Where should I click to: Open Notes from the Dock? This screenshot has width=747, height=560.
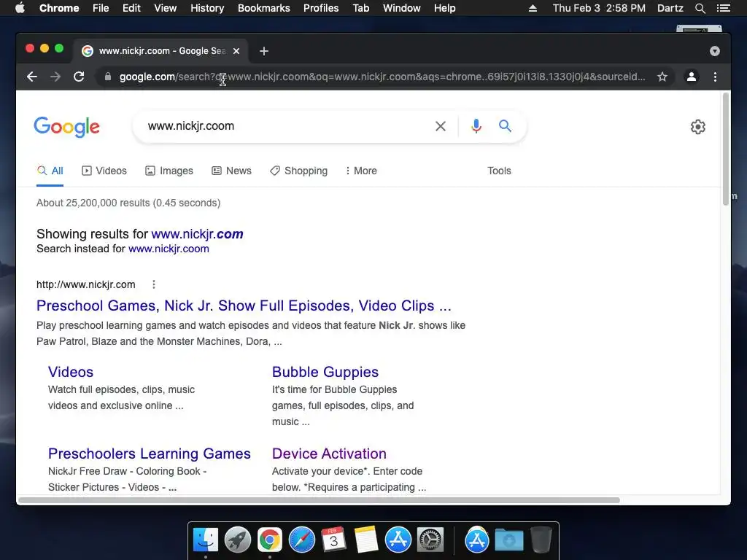(366, 540)
